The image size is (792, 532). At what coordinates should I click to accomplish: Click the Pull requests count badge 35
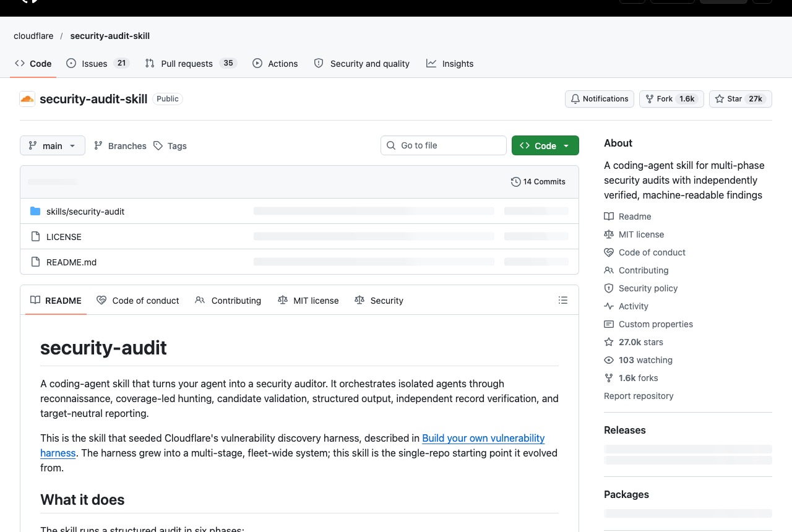pos(228,63)
